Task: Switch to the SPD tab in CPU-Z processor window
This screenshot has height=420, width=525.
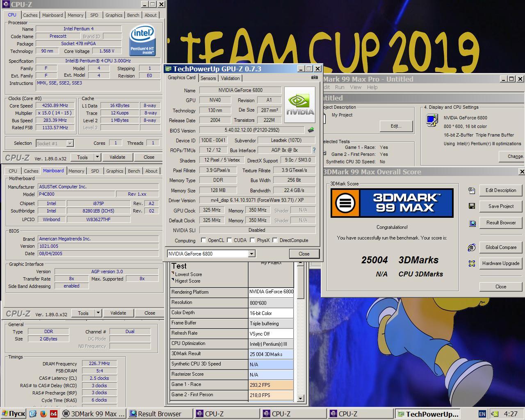Action: pyautogui.click(x=94, y=15)
